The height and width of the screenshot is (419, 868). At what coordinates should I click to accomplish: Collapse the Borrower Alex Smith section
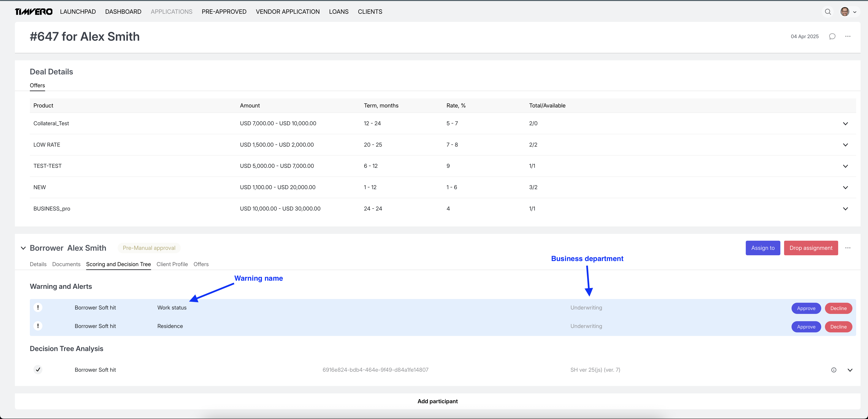[x=23, y=248]
